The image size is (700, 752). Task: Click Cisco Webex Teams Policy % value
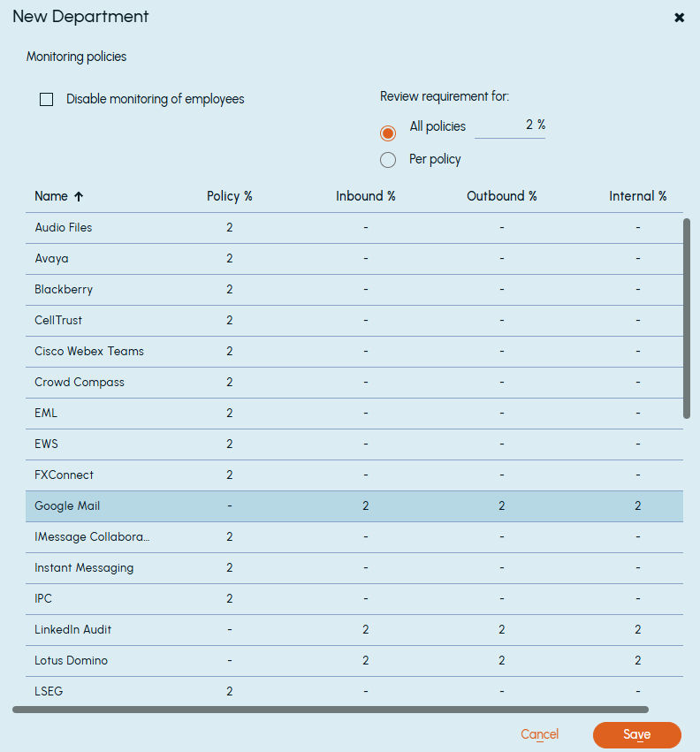tap(229, 352)
